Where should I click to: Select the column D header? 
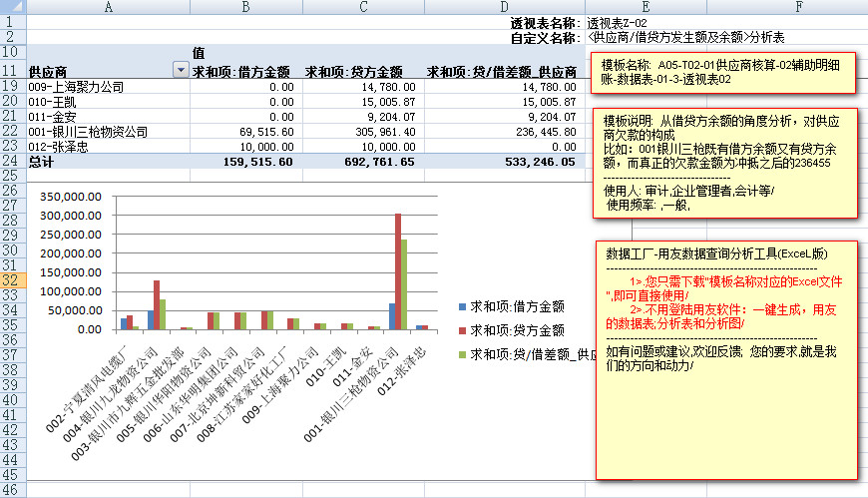click(502, 7)
